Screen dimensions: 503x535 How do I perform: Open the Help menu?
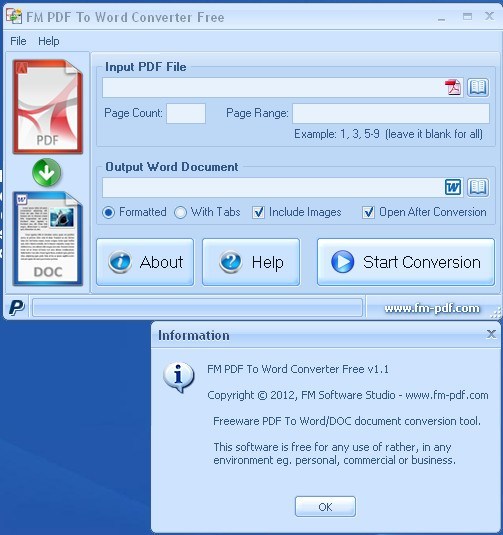click(x=48, y=41)
